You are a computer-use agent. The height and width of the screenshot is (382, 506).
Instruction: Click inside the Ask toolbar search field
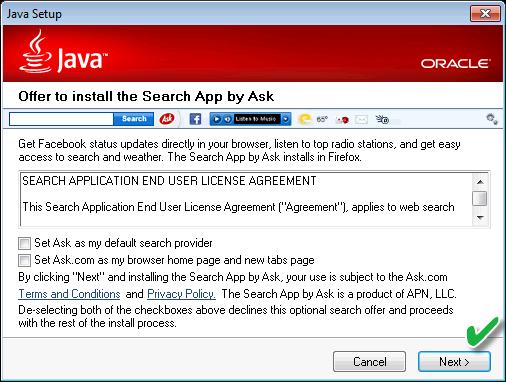[61, 119]
